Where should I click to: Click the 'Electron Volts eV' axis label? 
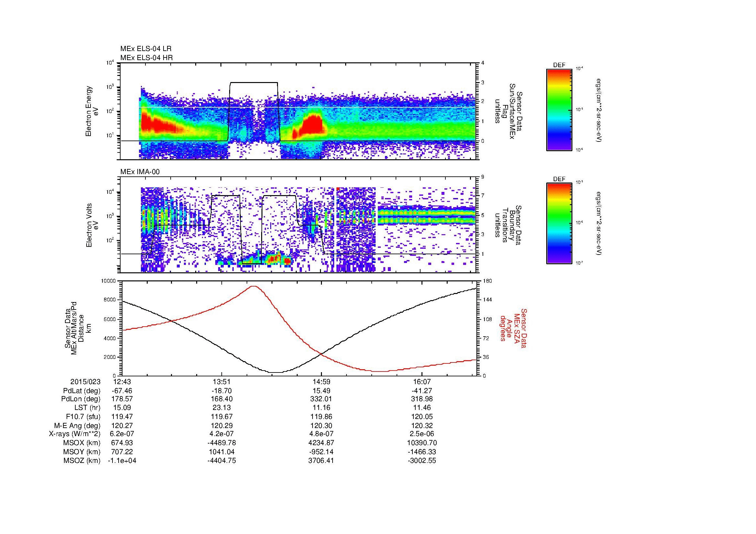pos(92,225)
